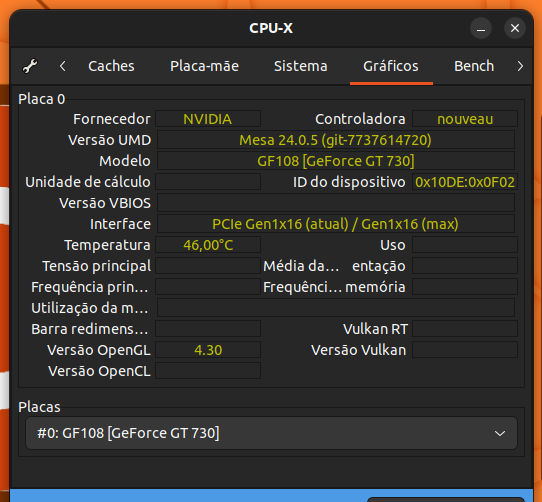The width and height of the screenshot is (542, 502).
Task: Open the Placa-mãe tab
Action: [204, 66]
